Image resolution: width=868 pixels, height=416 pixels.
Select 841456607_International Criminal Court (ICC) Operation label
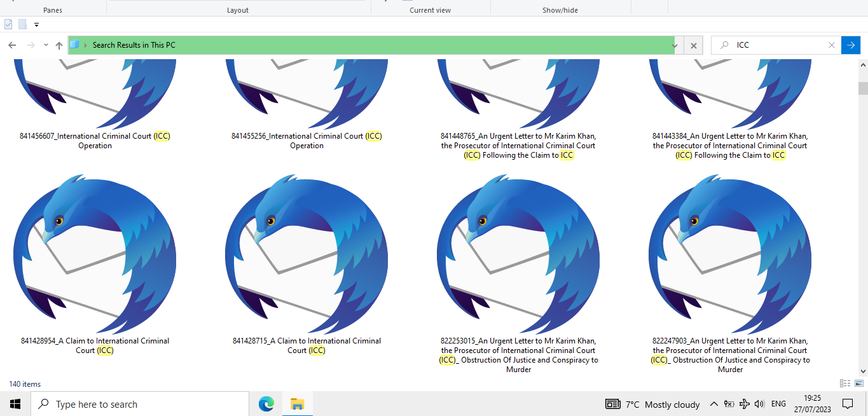pyautogui.click(x=95, y=141)
